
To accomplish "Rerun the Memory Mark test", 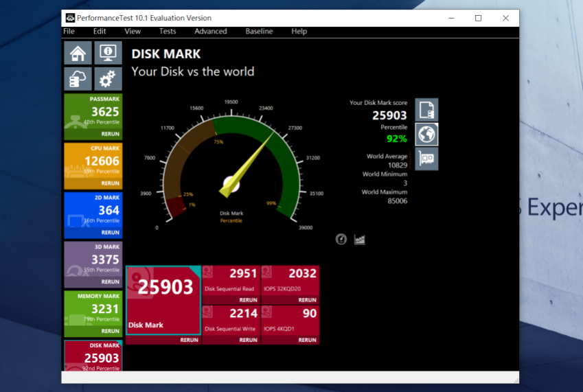I will point(111,331).
